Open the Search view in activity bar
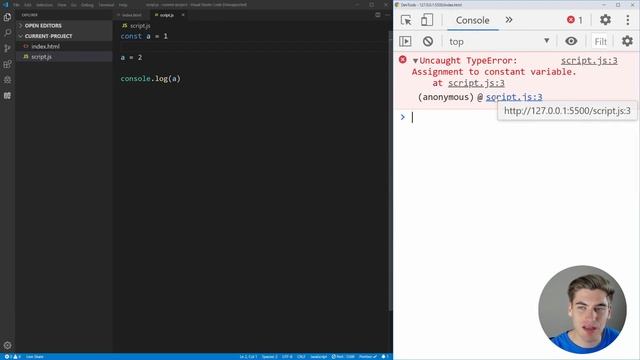640x360 pixels. pyautogui.click(x=7, y=33)
